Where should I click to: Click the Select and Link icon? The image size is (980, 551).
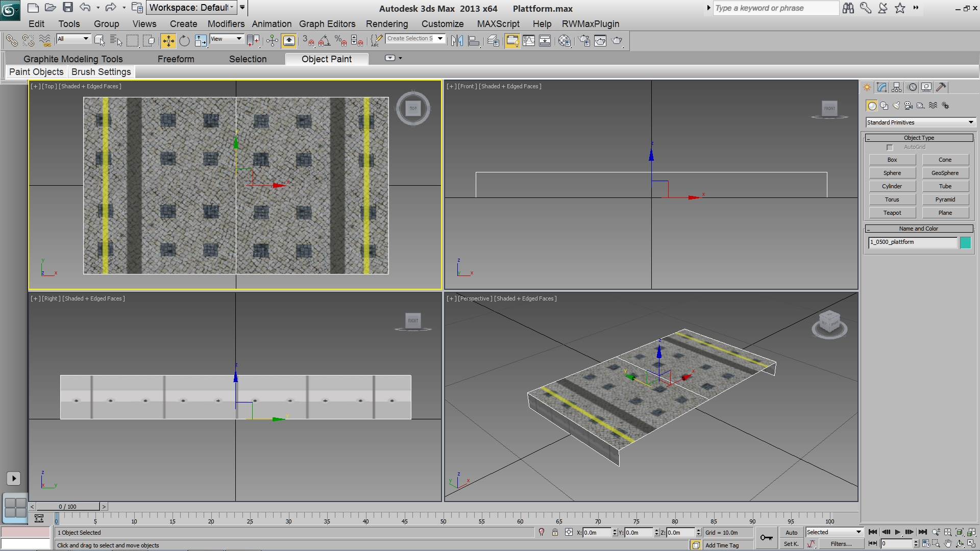point(11,41)
